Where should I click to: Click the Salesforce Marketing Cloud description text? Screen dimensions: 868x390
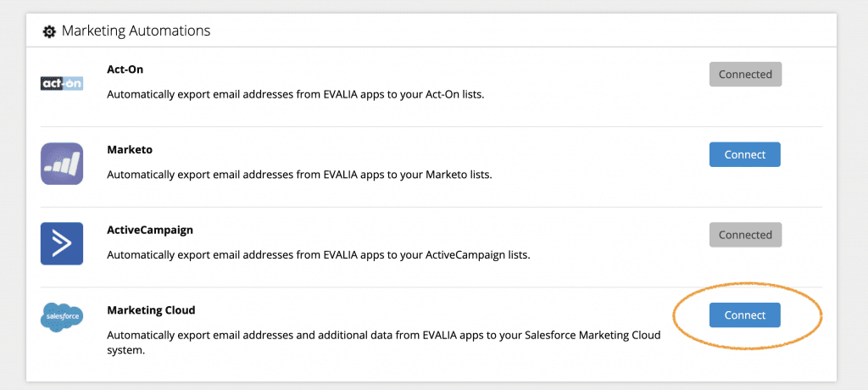point(384,343)
